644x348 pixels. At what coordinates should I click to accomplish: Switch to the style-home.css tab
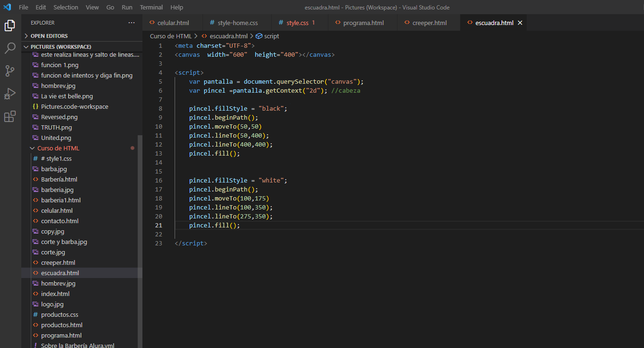[x=237, y=23]
